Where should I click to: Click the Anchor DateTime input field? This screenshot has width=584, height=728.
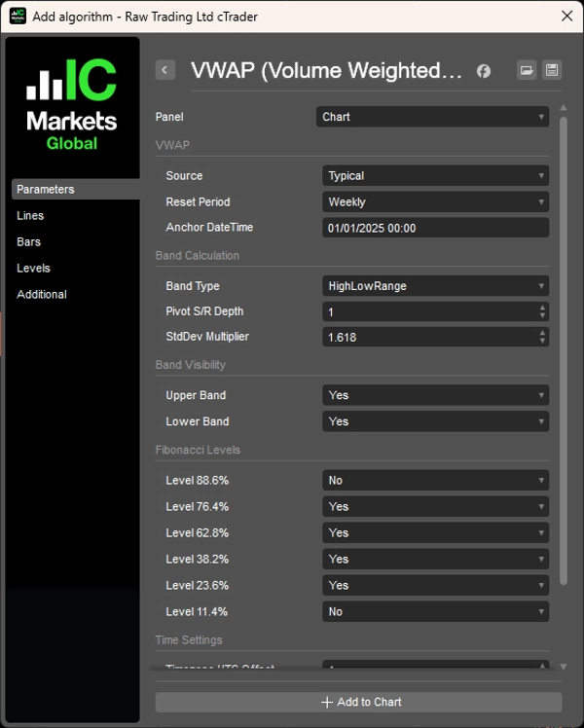[x=435, y=228]
